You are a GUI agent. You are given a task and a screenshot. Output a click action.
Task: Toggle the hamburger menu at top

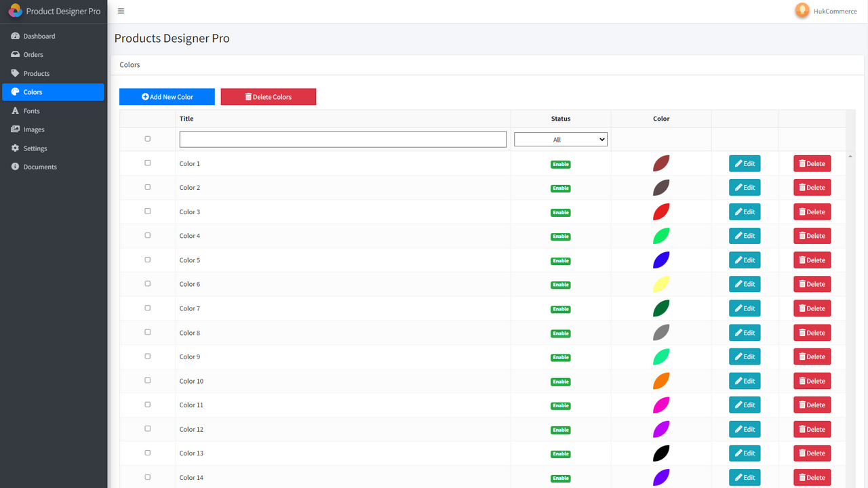pos(121,11)
